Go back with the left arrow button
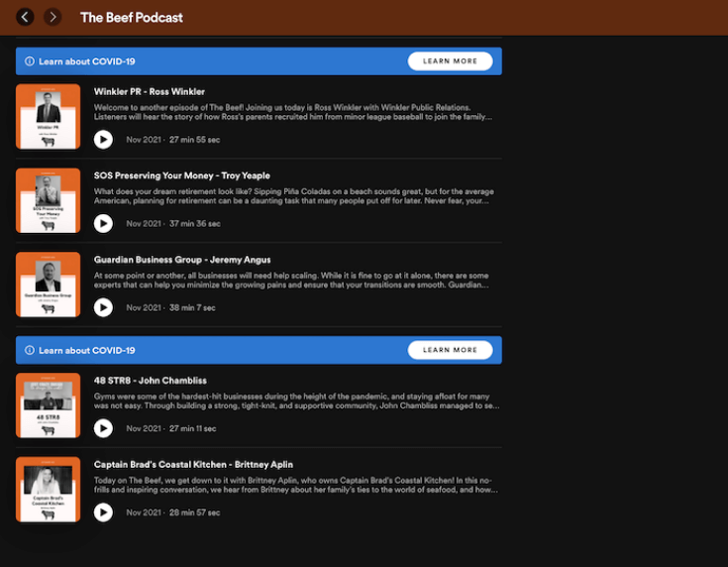 25,17
